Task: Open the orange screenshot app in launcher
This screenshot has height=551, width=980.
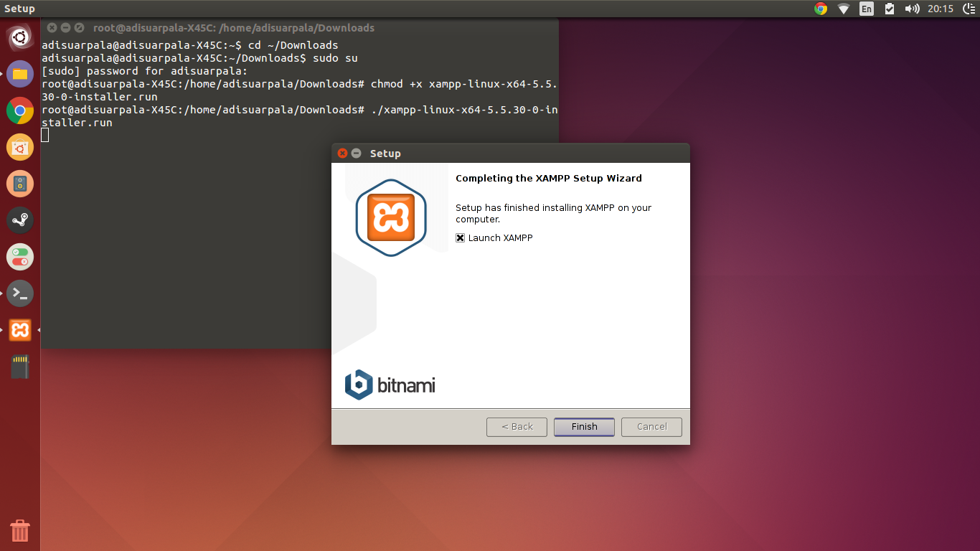Action: pyautogui.click(x=20, y=147)
